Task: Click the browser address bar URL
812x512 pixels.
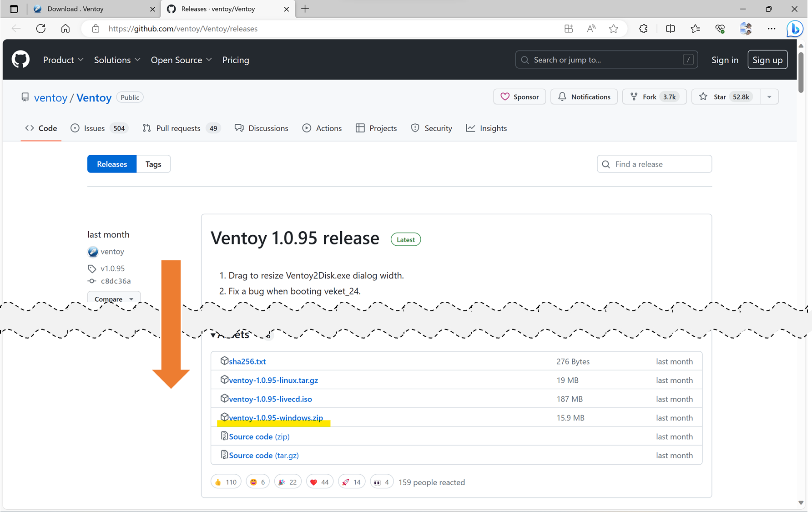Action: [183, 29]
